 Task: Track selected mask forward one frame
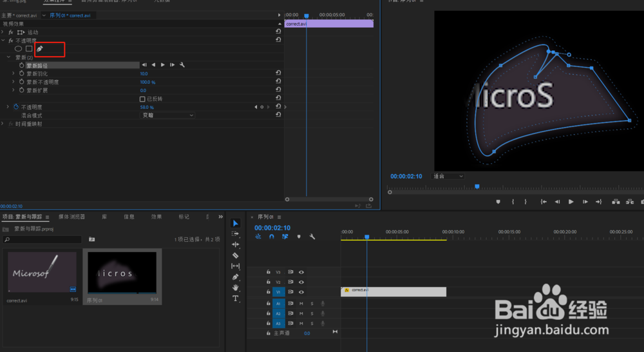[172, 65]
